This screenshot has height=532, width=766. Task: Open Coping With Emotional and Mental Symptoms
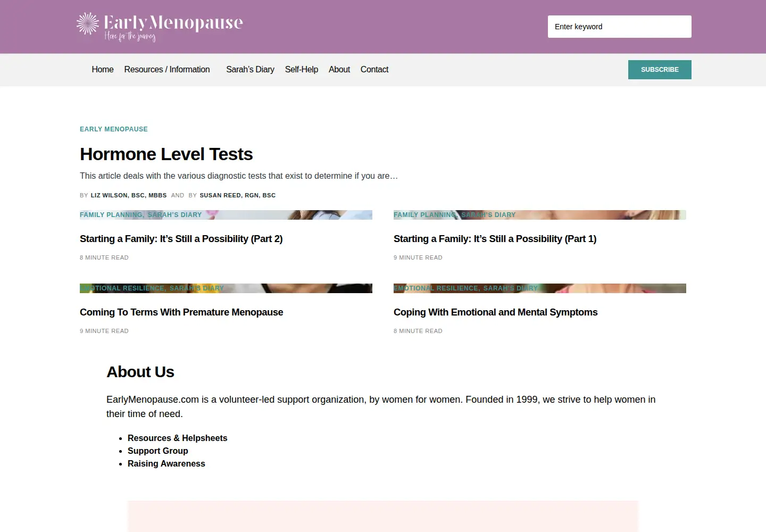coord(496,312)
